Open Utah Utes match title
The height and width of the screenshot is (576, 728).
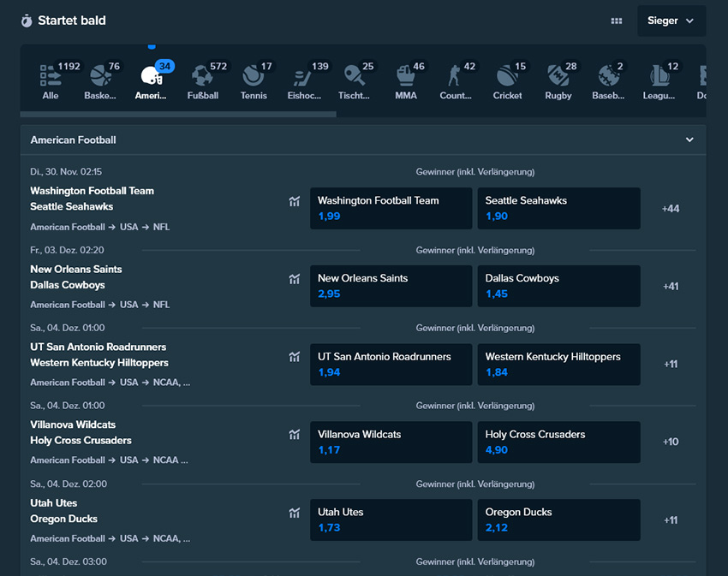click(53, 502)
